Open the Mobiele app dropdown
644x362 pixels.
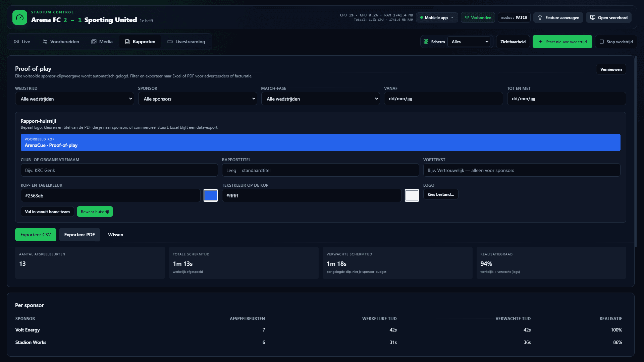tap(437, 17)
